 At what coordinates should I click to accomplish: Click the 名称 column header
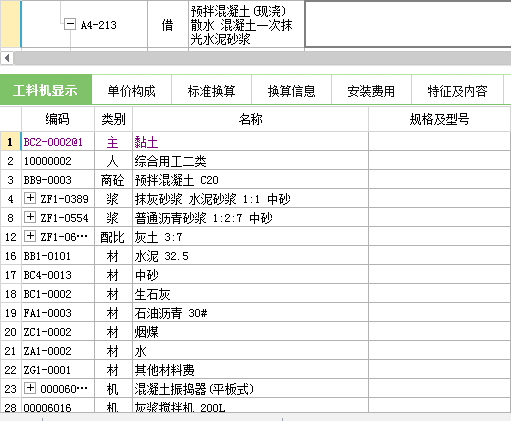click(251, 119)
